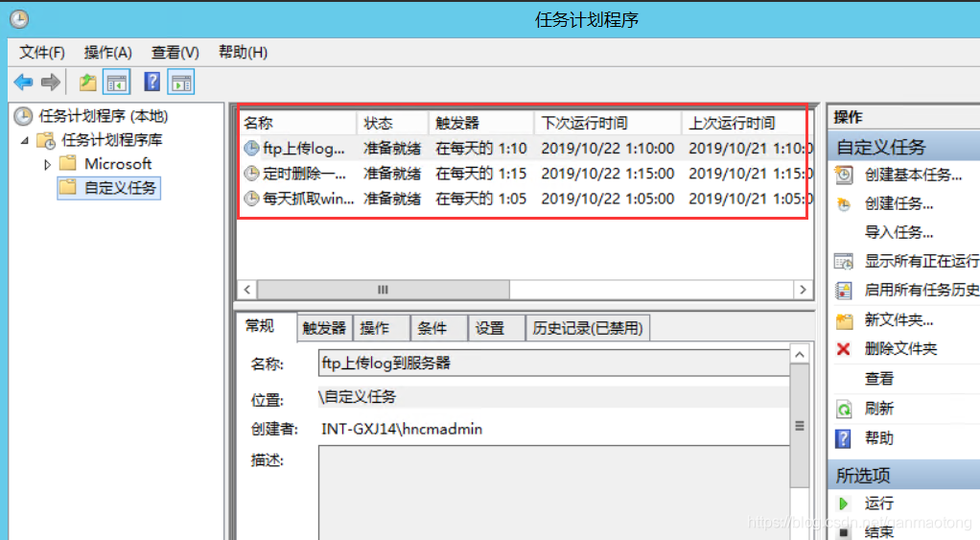Click the 任务计划程序库 folder icon
980x540 pixels.
[46, 140]
